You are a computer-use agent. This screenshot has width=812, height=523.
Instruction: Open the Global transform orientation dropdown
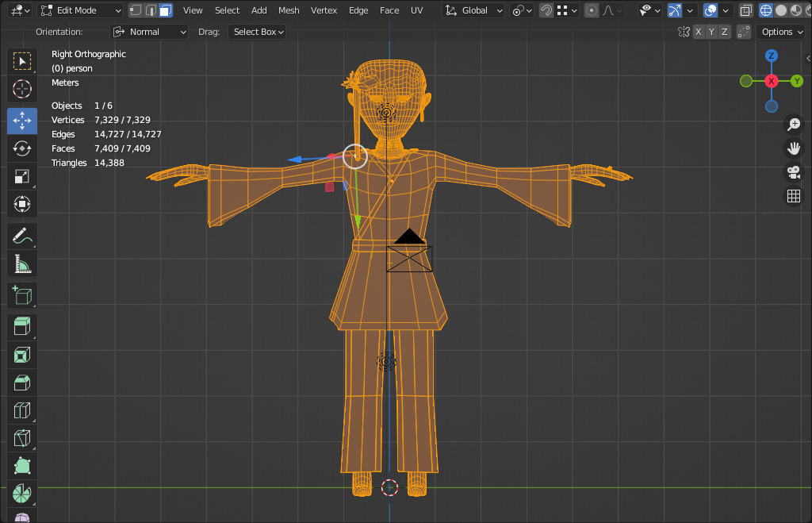point(473,10)
